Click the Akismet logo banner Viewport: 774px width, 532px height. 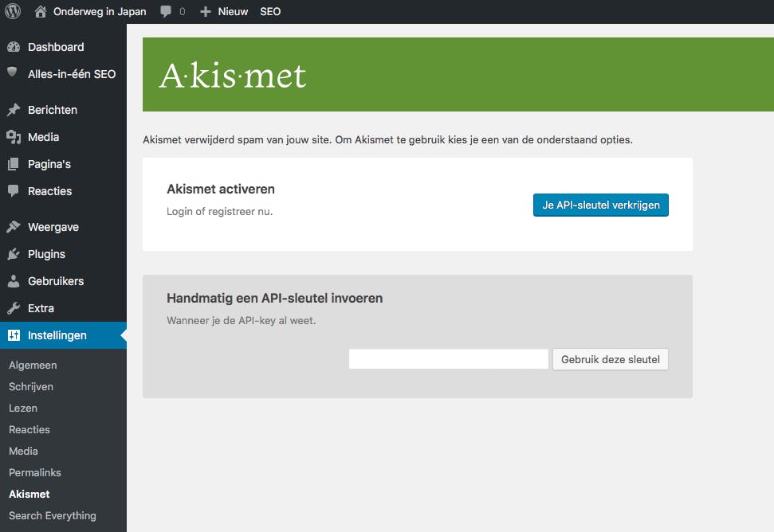point(233,76)
